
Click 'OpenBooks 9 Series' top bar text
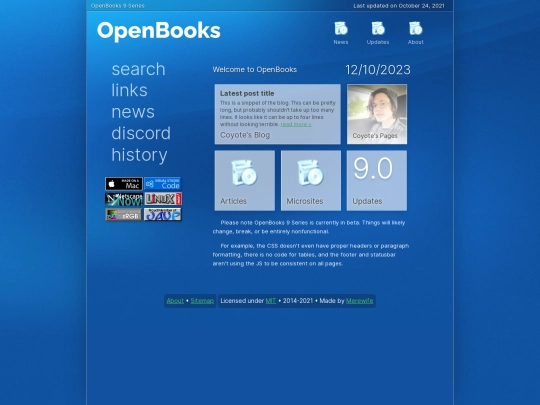[x=118, y=6]
